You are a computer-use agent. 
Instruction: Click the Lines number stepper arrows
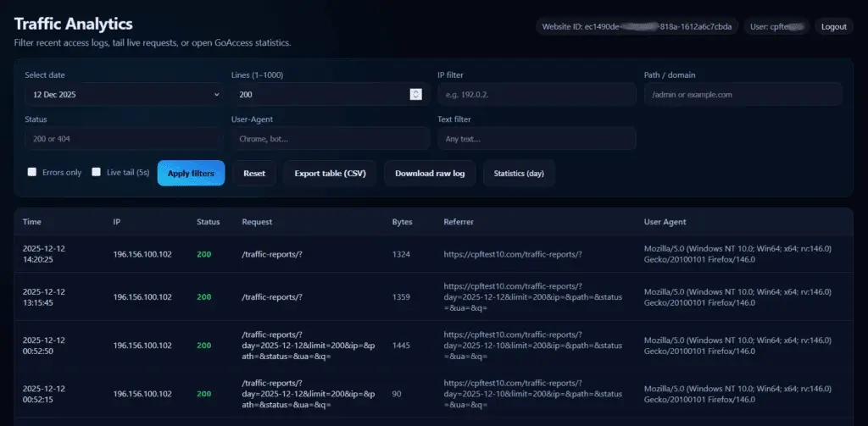[x=415, y=95]
